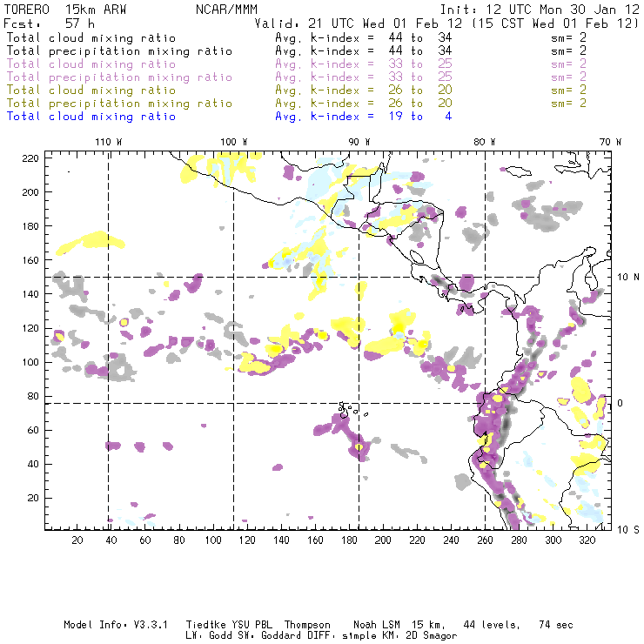The image size is (644, 644).
Task: Select the 'YSU PBL' footer text
Action: 252,625
